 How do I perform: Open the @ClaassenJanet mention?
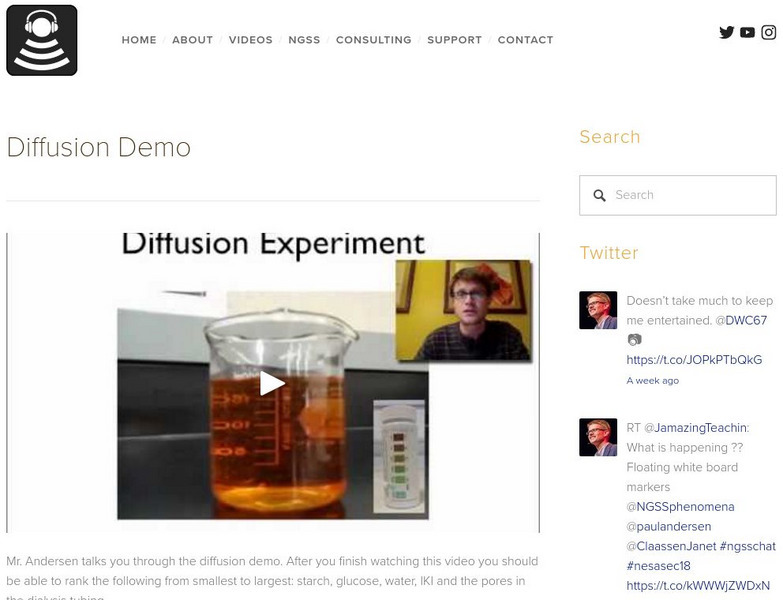pyautogui.click(x=671, y=546)
